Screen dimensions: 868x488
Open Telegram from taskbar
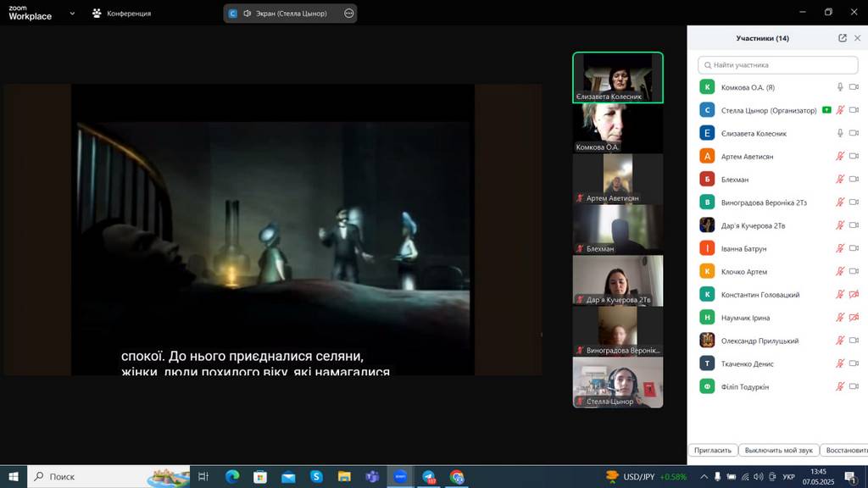[429, 476]
